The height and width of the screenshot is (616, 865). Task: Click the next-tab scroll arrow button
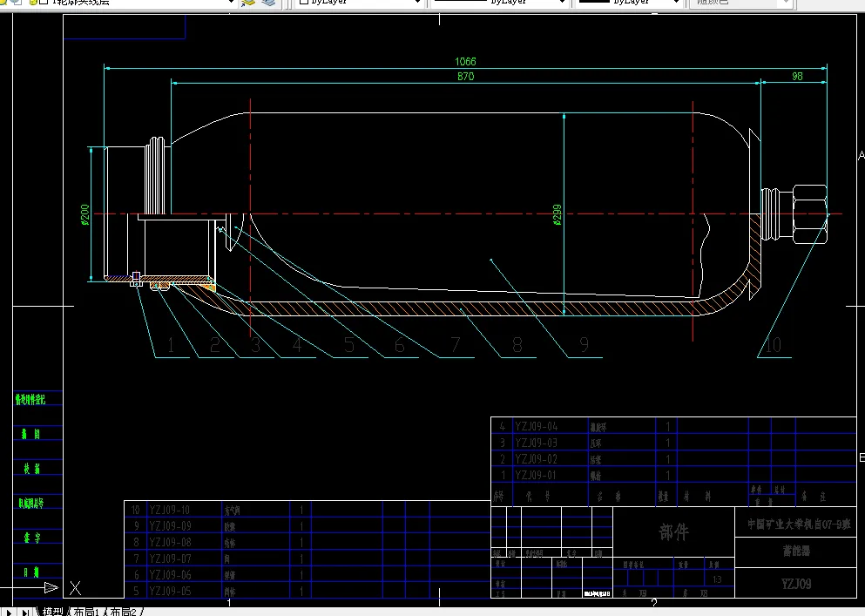tap(10, 613)
